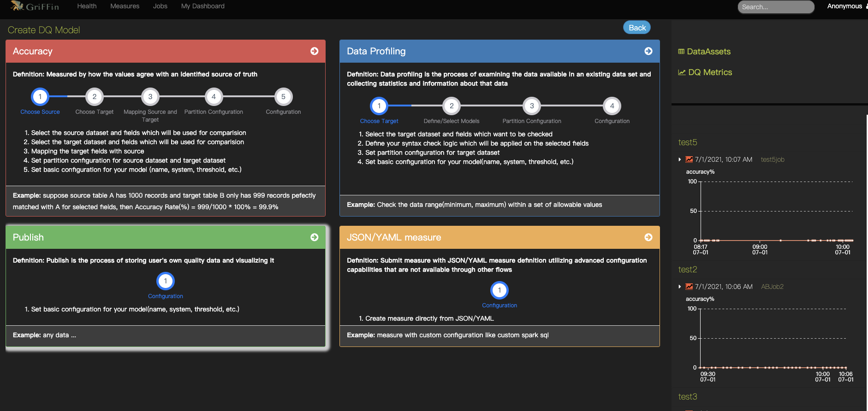Select JSON/YAML step 1 Configuration circle

click(499, 290)
